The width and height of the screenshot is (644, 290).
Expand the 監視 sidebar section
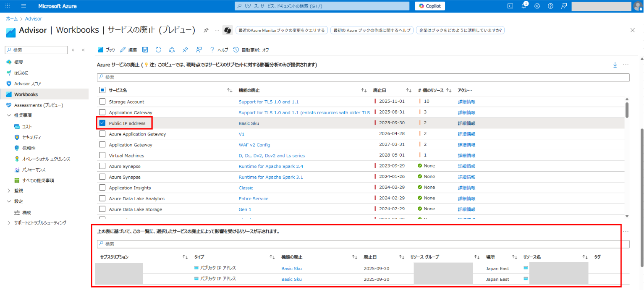coord(9,191)
